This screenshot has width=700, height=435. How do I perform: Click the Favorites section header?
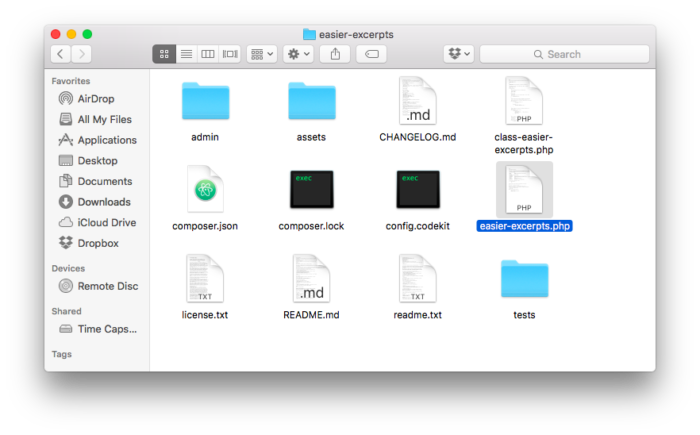coord(71,81)
